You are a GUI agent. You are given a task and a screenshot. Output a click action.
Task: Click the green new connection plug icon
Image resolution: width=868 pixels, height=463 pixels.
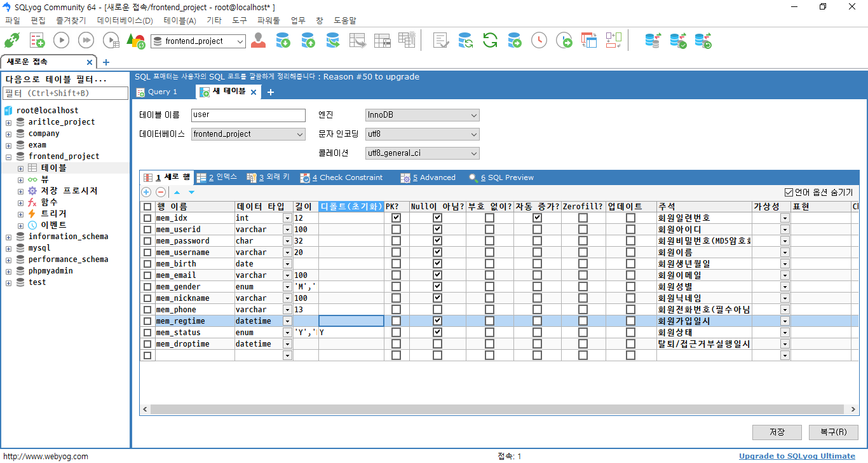[11, 41]
